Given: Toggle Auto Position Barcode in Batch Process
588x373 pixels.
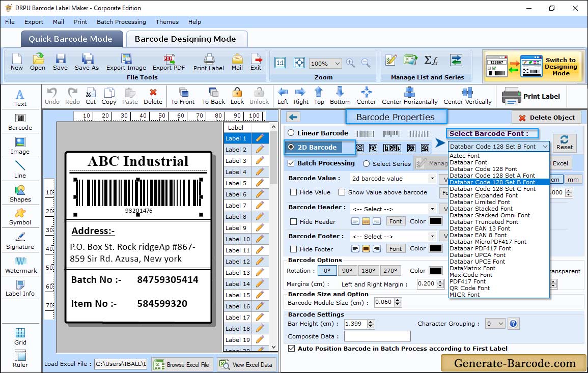Looking at the screenshot, I should click(x=291, y=349).
